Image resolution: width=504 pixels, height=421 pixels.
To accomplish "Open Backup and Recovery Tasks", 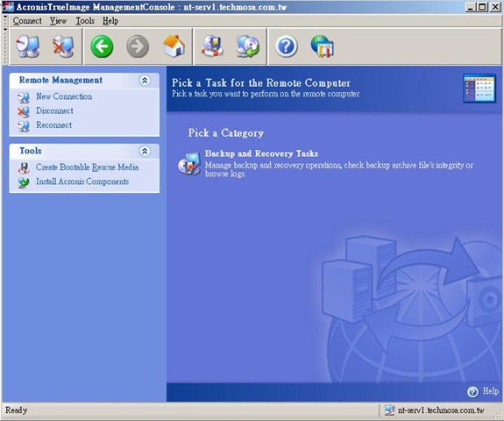I will pos(262,153).
